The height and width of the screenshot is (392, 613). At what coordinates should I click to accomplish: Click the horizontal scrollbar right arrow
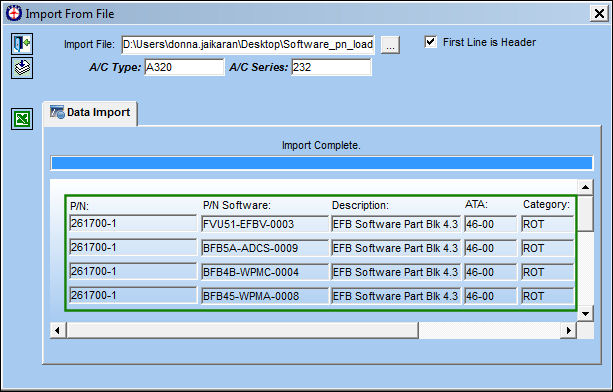tap(569, 331)
